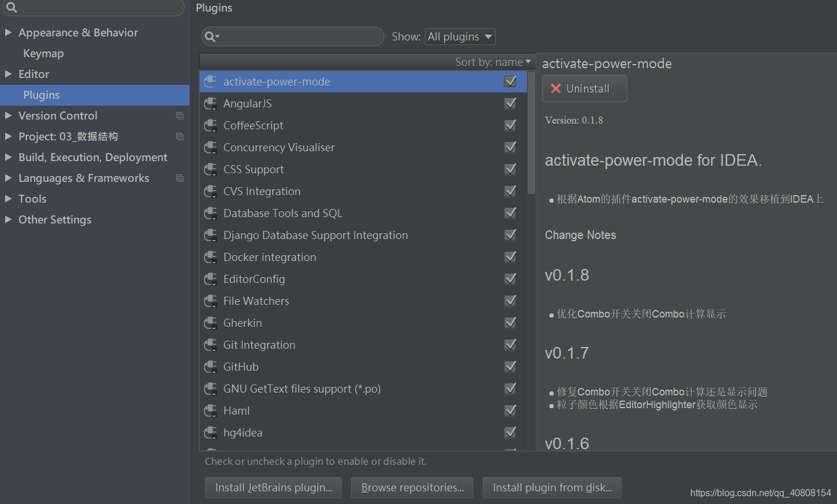This screenshot has width=837, height=504.
Task: Open Other Settings category
Action: point(55,219)
